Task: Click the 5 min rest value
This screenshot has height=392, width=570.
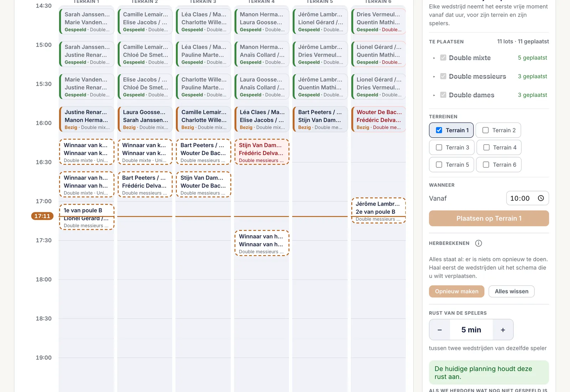Action: point(471,330)
